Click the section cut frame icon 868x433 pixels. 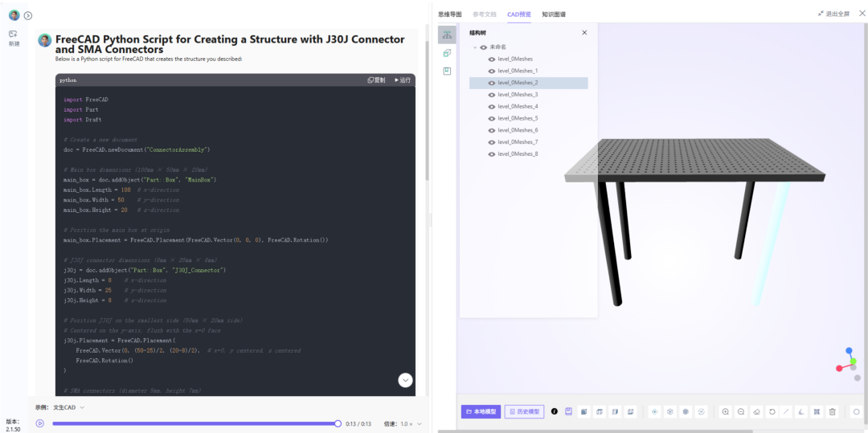(x=817, y=411)
